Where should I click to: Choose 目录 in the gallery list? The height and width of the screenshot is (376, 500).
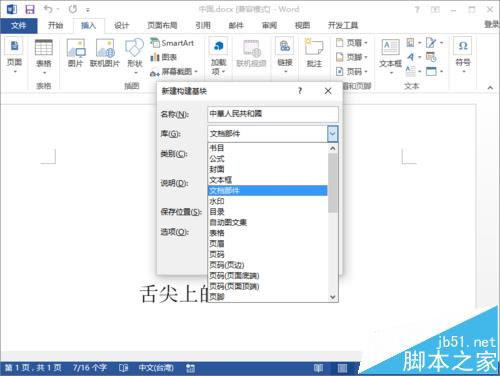(x=268, y=212)
